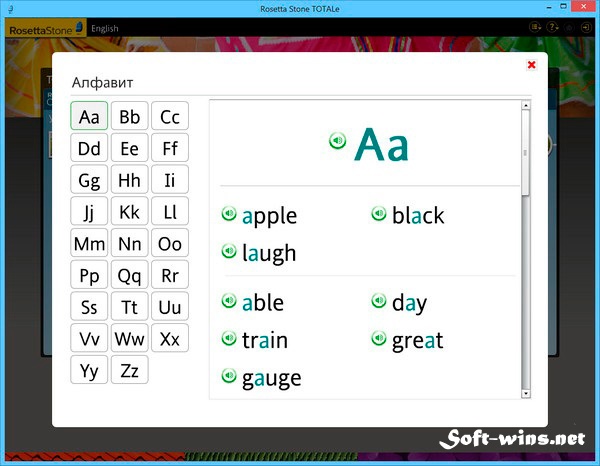Show the Ww letter examples
The image size is (600, 466).
point(129,338)
